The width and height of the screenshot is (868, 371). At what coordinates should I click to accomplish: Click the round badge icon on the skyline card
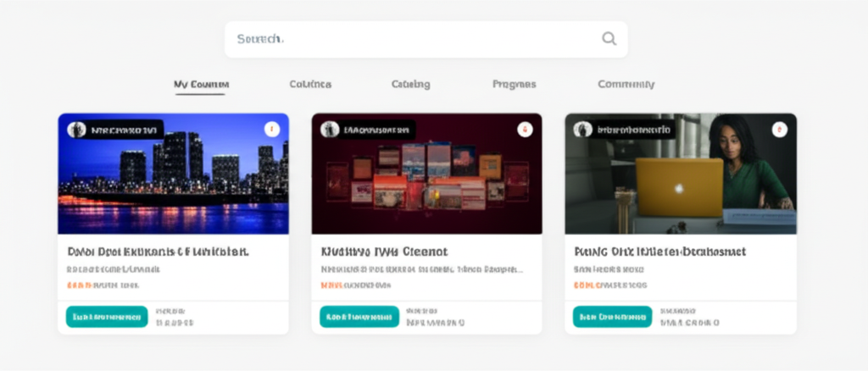click(x=271, y=130)
